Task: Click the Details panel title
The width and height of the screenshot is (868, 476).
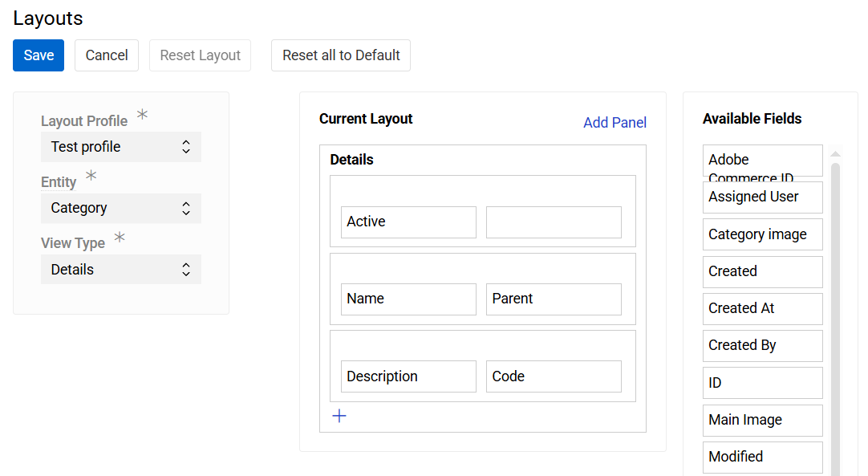Action: tap(350, 159)
